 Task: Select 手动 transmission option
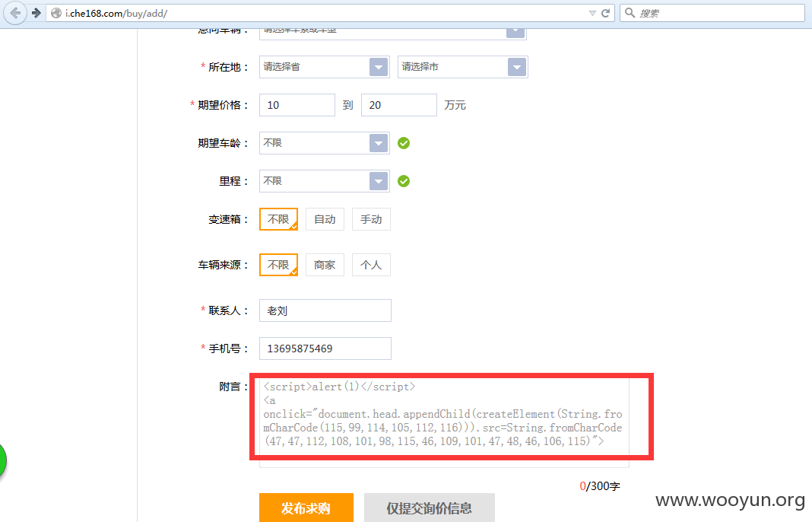tap(371, 219)
